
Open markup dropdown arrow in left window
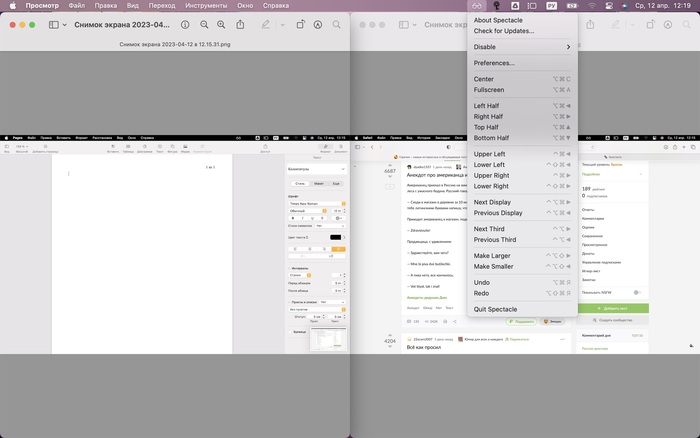coord(282,25)
